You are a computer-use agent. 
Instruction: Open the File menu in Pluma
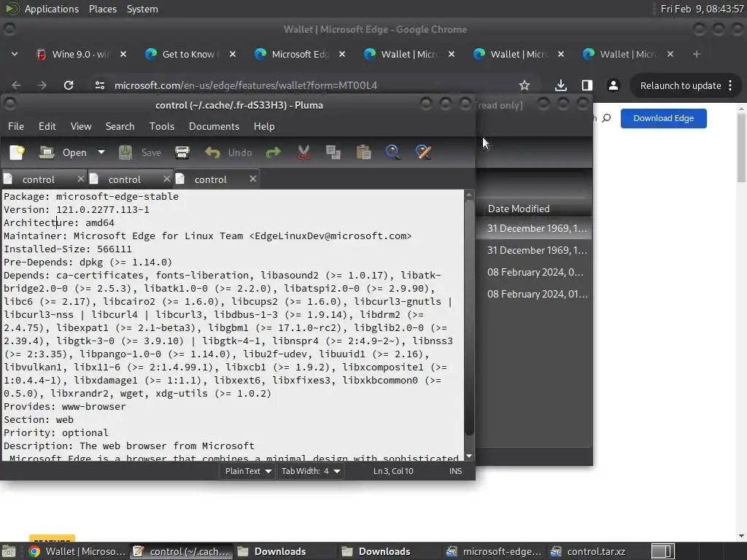pos(16,126)
